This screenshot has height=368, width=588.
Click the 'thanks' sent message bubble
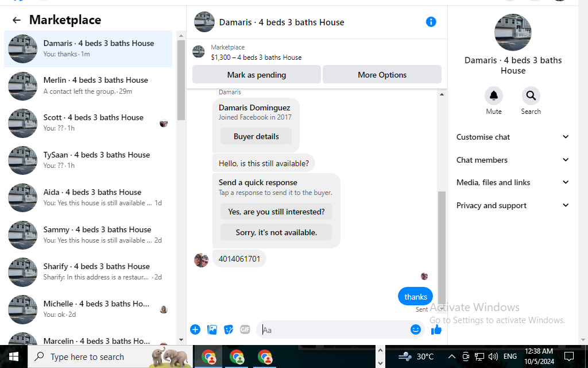[416, 297]
